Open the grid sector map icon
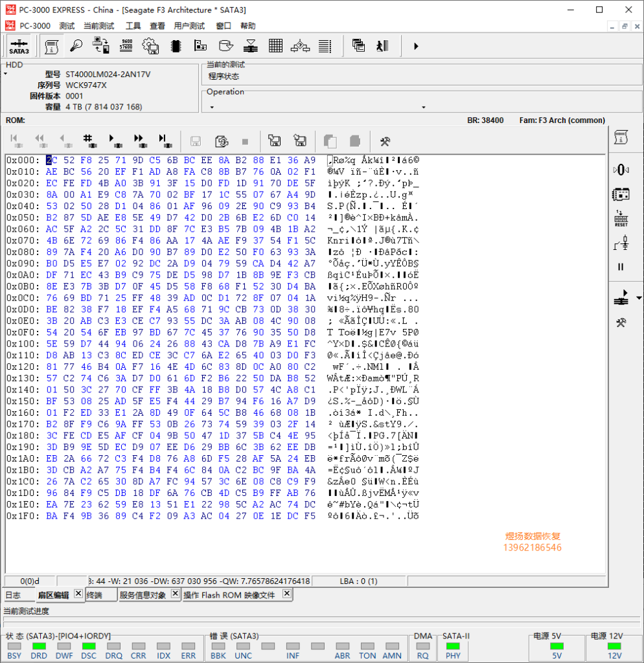 pyautogui.click(x=275, y=46)
